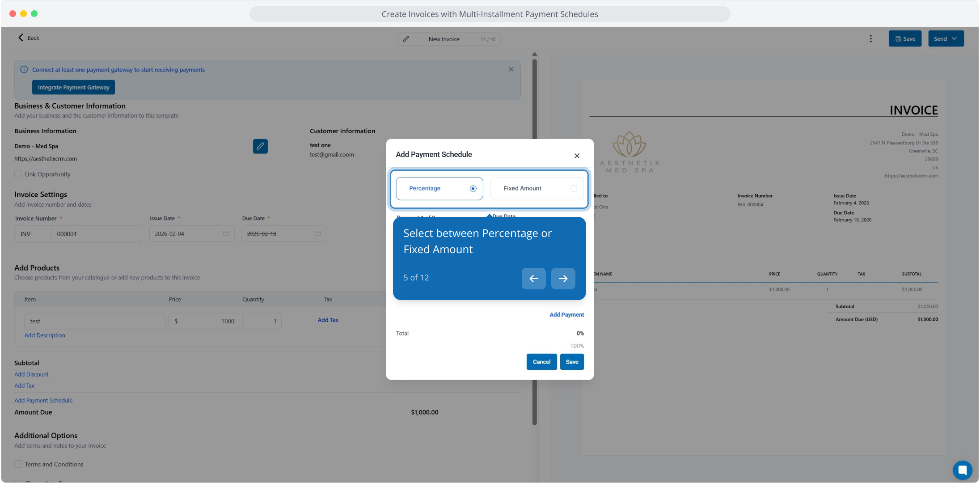Open the chat support bubble
The height and width of the screenshot is (483, 980).
[x=962, y=470]
